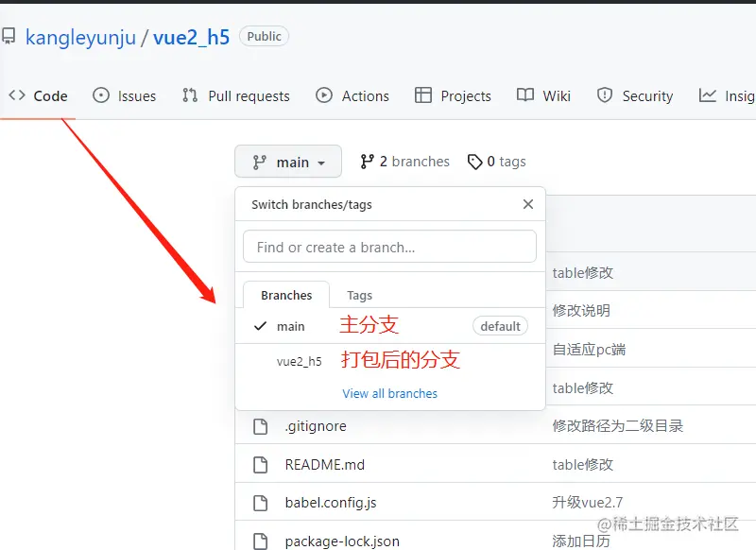Open the Wiki tab
756x550 pixels.
click(x=543, y=96)
